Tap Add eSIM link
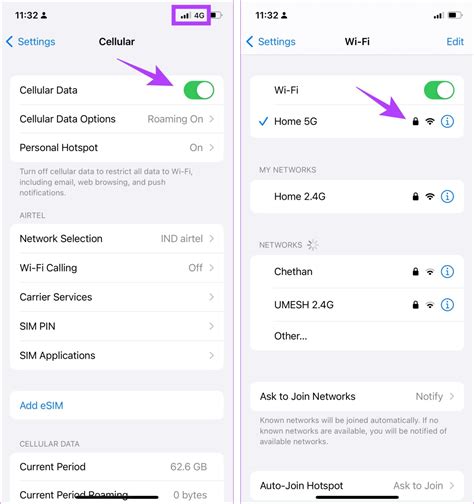This screenshot has width=474, height=504. coord(41,405)
